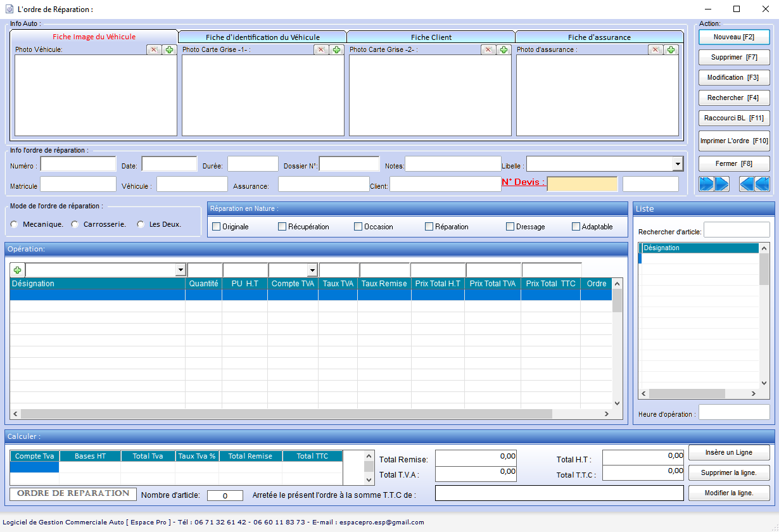
Task: Click the Modification [F3] button
Action: click(734, 77)
